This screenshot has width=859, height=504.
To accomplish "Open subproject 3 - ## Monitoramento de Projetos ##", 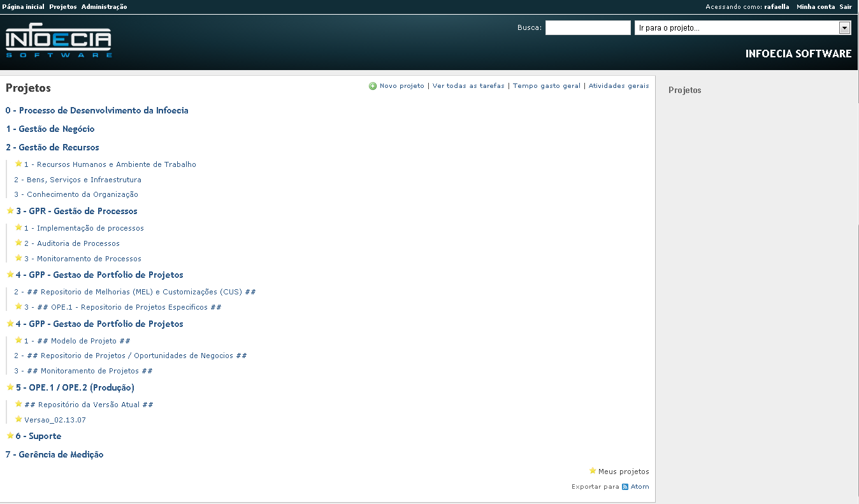I will (x=83, y=371).
